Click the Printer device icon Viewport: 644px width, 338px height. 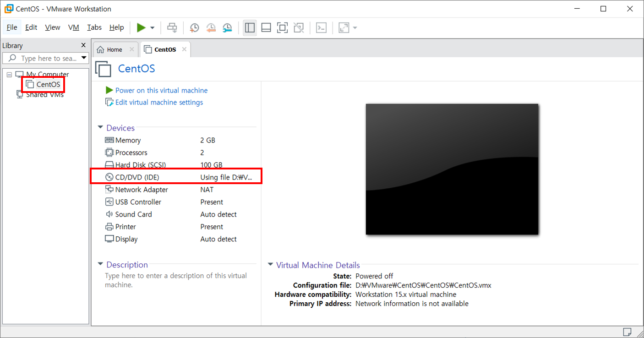pos(109,227)
